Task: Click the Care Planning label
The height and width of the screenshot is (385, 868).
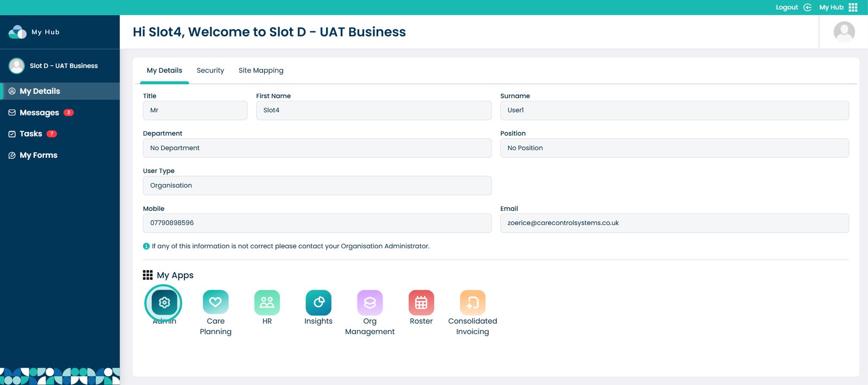Action: pyautogui.click(x=215, y=326)
